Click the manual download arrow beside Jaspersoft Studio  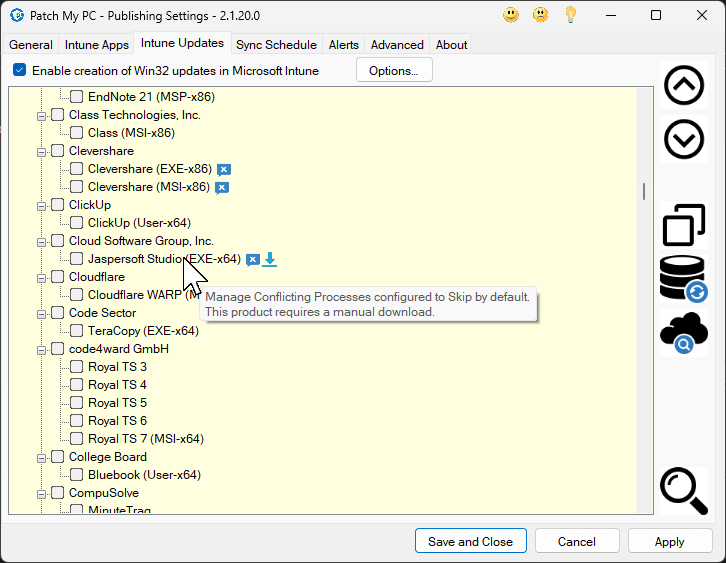[269, 260]
